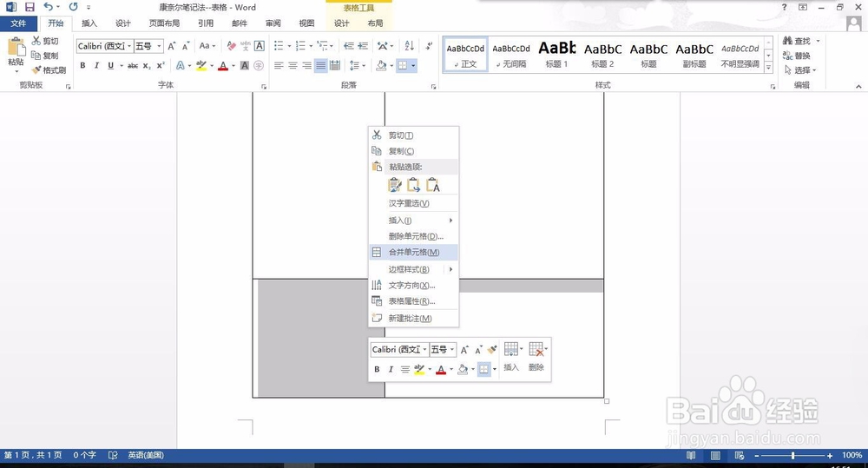Center text in ribbon

(293, 65)
